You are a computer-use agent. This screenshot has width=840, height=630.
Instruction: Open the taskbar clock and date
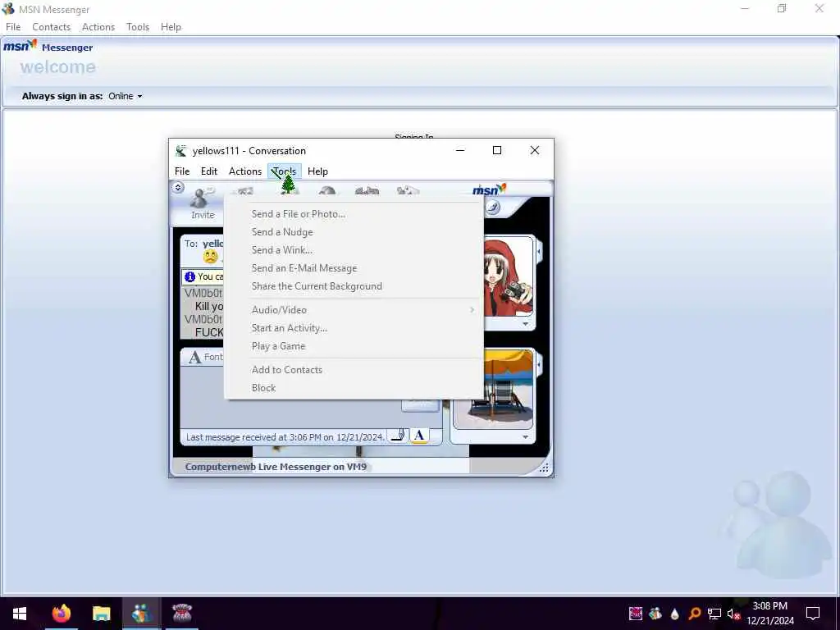[x=769, y=614]
